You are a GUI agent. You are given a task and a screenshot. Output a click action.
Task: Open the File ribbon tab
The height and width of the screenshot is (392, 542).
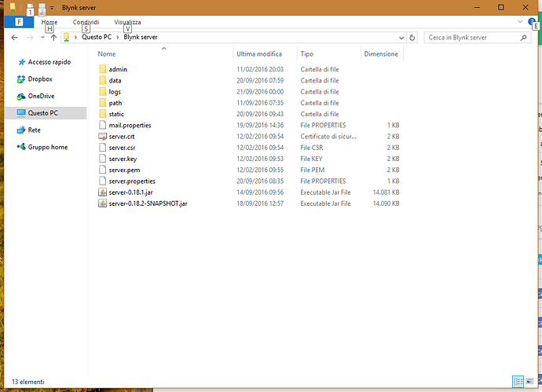tap(19, 22)
